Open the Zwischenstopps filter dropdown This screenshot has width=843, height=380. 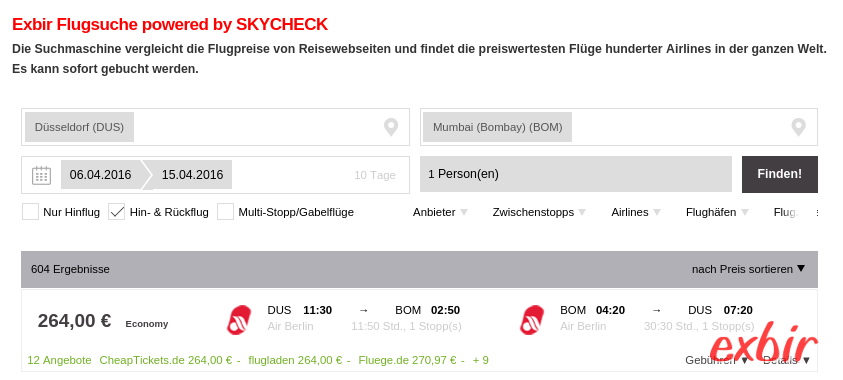(539, 212)
